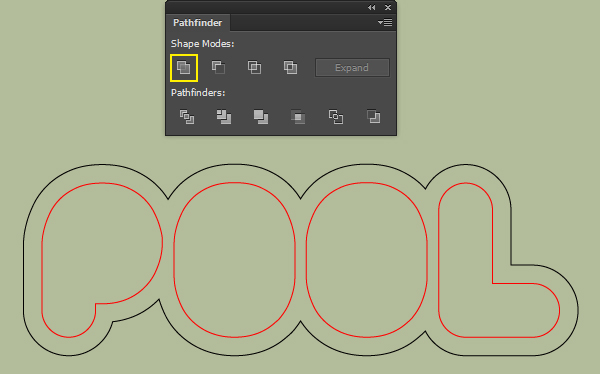Click the Outline pathfinder icon
Viewport: 600px width, 374px height.
pos(336,117)
